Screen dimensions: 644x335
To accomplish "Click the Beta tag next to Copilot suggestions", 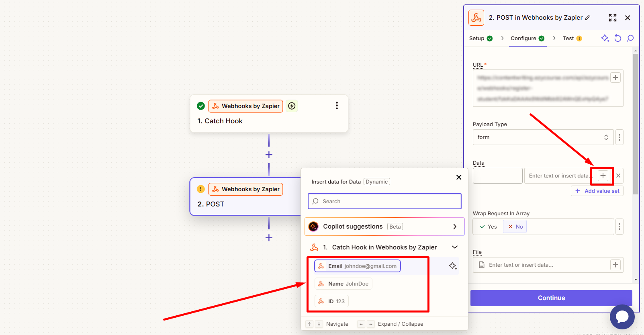I will 395,227.
